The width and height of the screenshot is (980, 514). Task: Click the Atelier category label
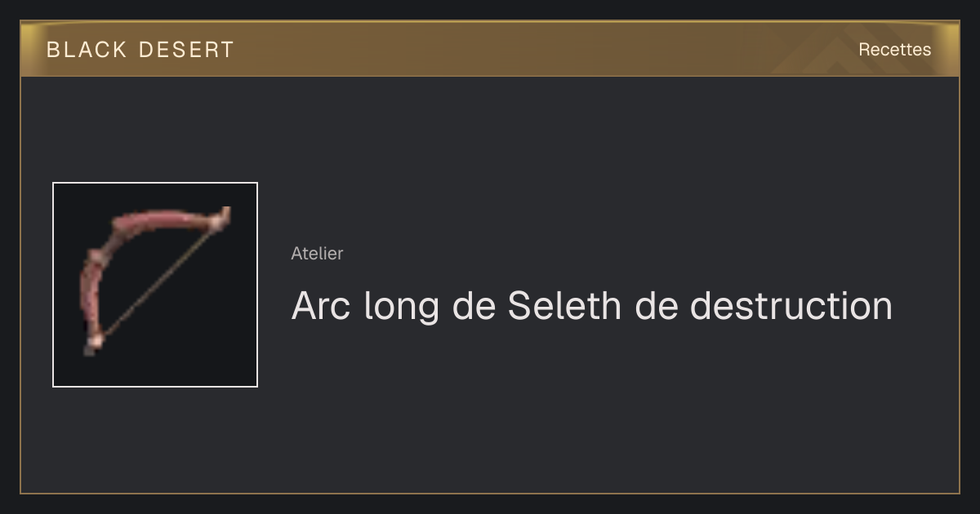317,254
